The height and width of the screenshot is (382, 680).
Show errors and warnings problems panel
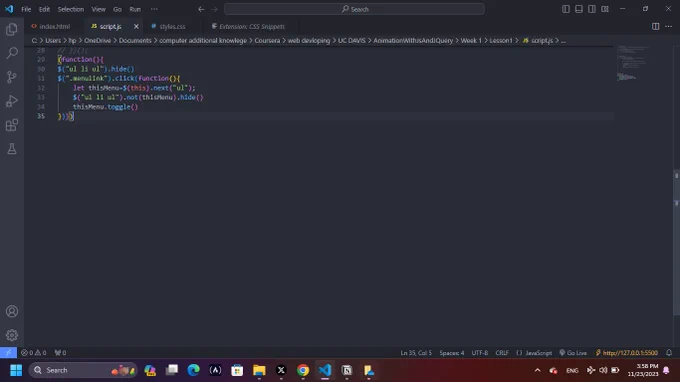click(33, 353)
